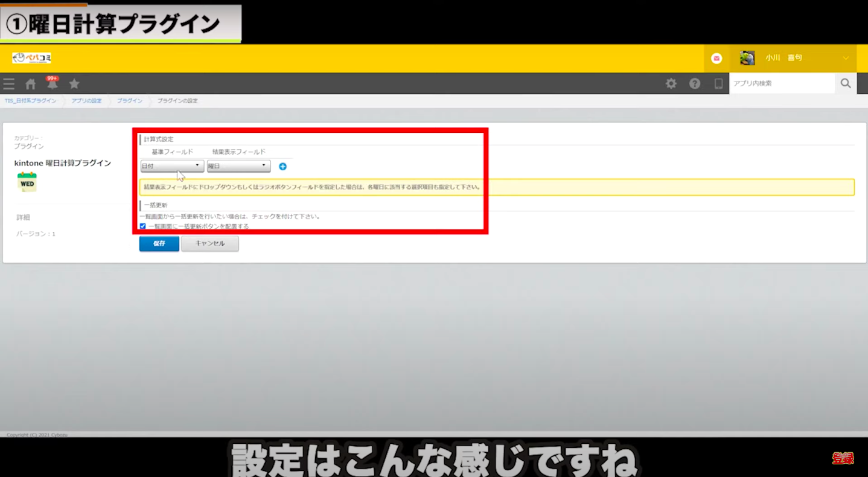Click the mail icon in yellow header

click(x=716, y=59)
